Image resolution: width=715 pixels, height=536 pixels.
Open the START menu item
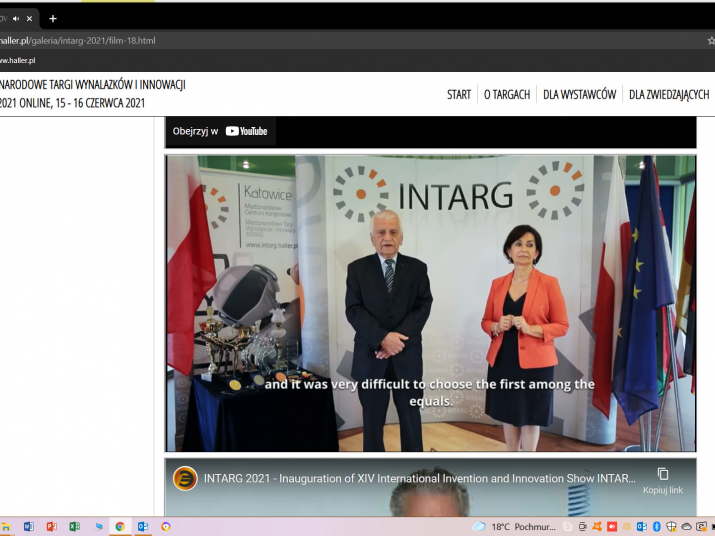pos(459,95)
